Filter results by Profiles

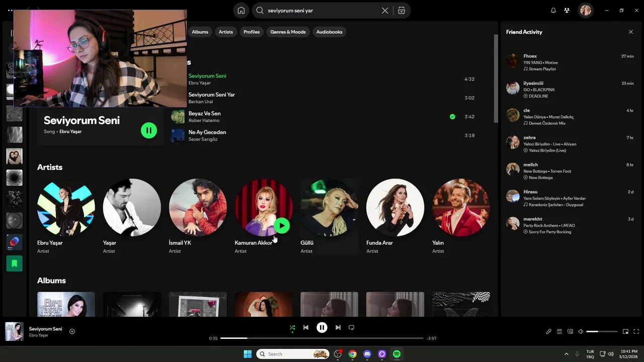tap(252, 32)
